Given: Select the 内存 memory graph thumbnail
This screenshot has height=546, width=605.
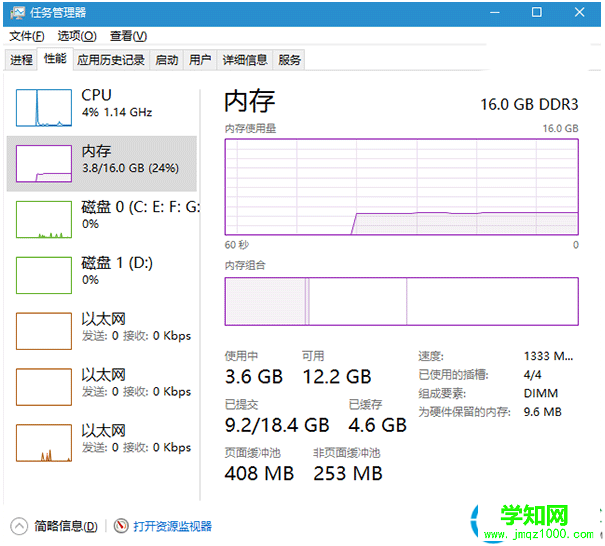Looking at the screenshot, I should tap(41, 162).
